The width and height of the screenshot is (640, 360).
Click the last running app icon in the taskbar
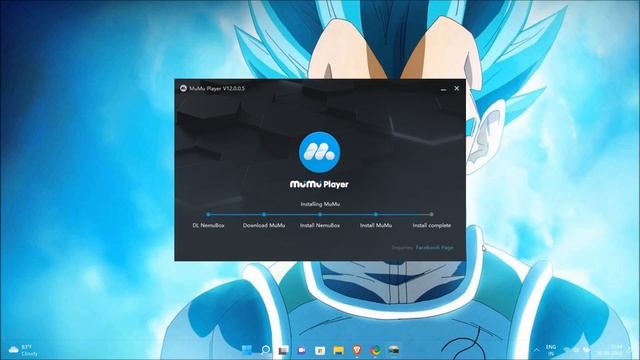[394, 350]
